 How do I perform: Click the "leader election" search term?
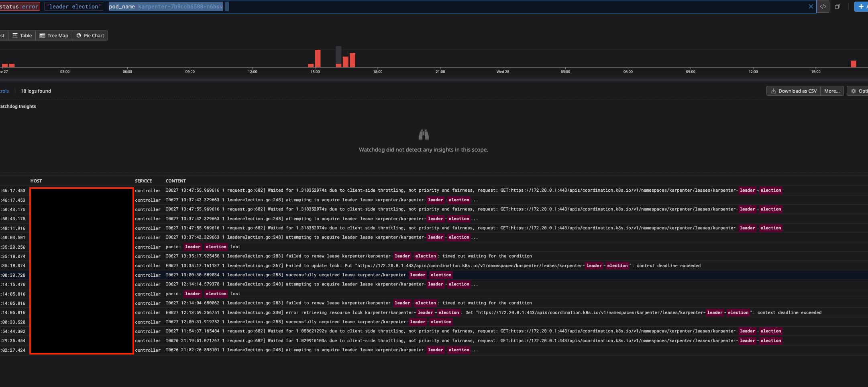point(73,6)
